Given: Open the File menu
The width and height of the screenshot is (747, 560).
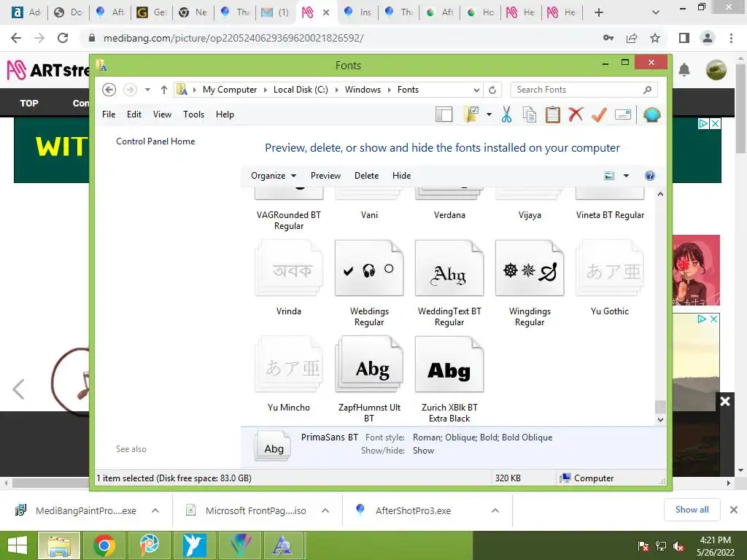Looking at the screenshot, I should pos(109,114).
